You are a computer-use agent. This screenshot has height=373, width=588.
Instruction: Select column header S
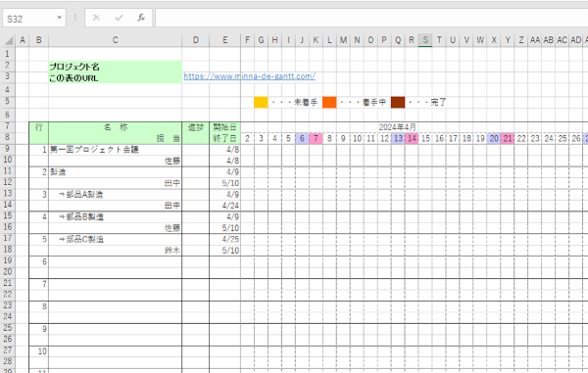tap(425, 40)
